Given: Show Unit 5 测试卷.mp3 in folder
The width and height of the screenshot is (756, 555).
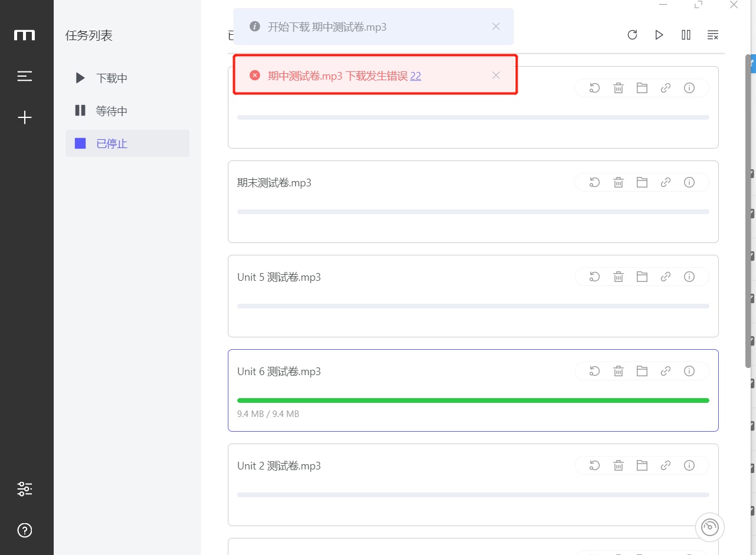Looking at the screenshot, I should click(x=642, y=277).
